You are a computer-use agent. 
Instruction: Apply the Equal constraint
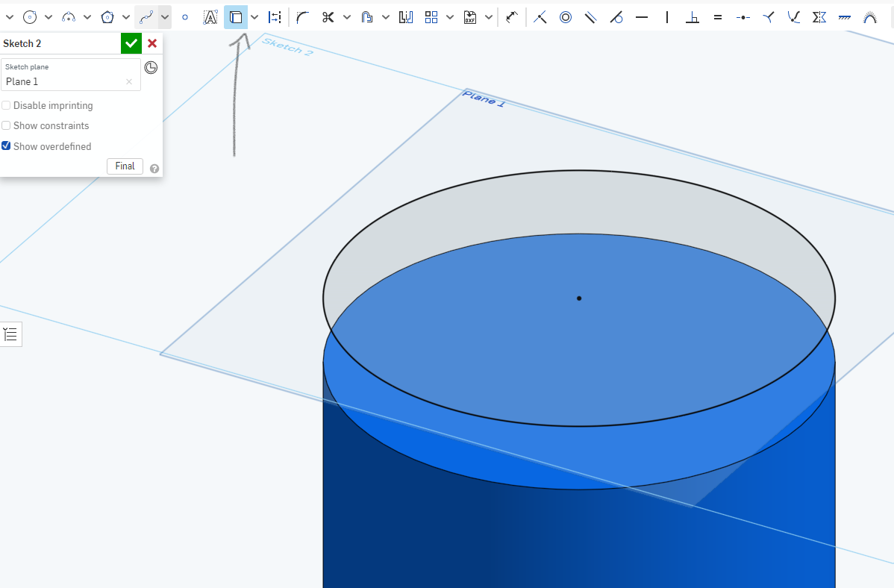coord(718,18)
